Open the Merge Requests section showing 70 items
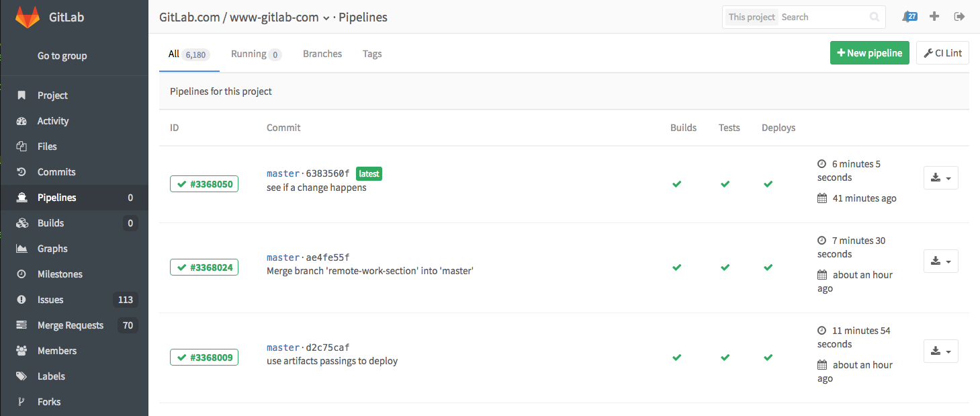 [x=70, y=325]
